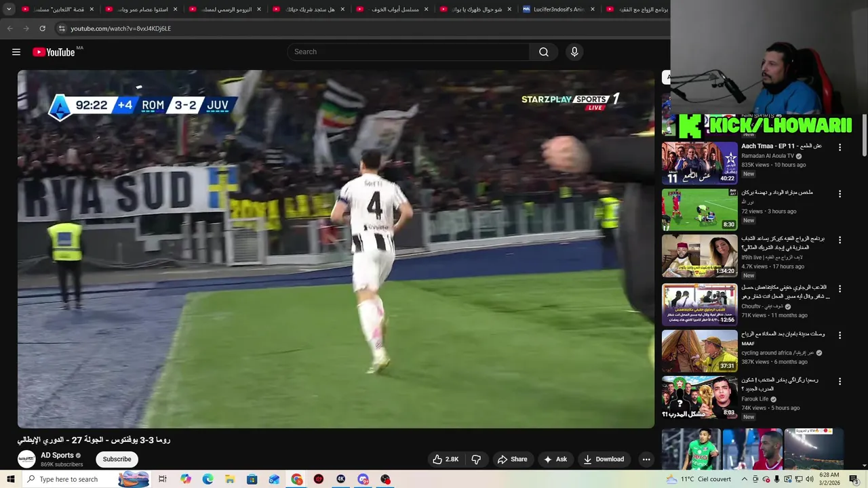The height and width of the screenshot is (488, 868).
Task: Open options for Aach Tmaa EP 11 video
Action: (840, 147)
